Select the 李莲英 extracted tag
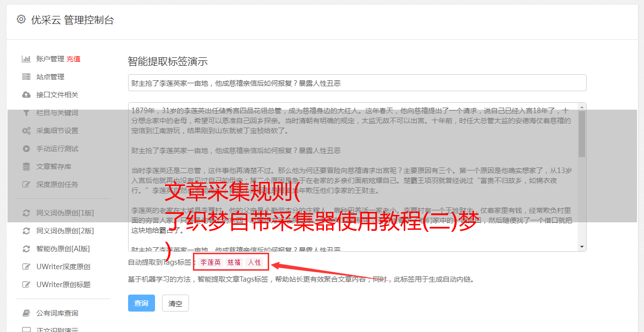 (x=211, y=262)
